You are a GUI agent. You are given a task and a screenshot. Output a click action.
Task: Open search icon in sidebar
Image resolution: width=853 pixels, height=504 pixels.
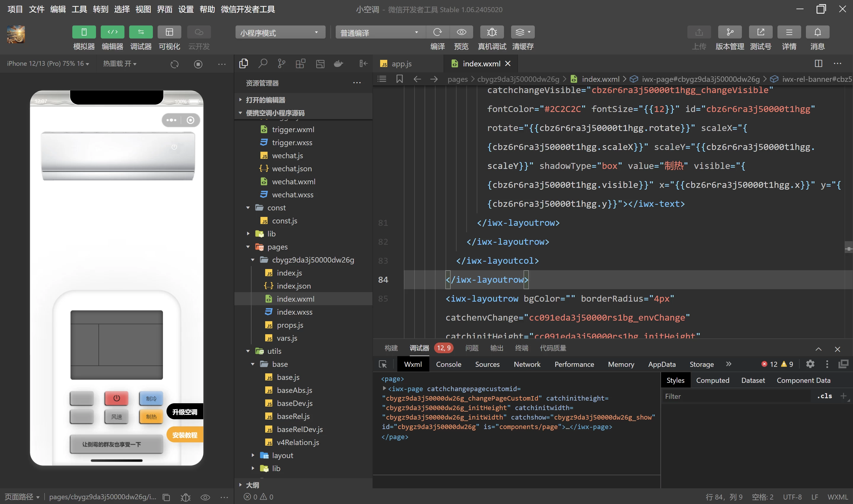pyautogui.click(x=263, y=63)
